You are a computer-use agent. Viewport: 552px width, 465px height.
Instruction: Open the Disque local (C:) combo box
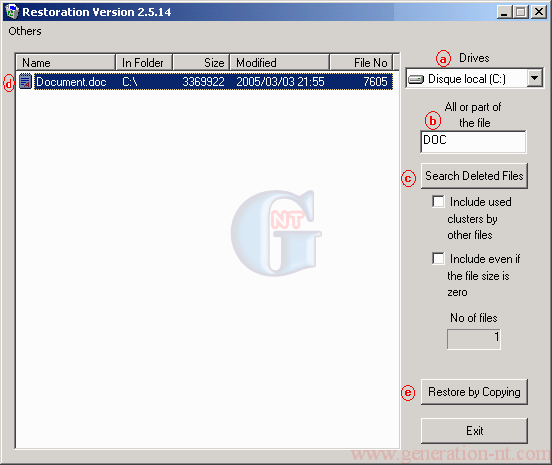pyautogui.click(x=474, y=78)
